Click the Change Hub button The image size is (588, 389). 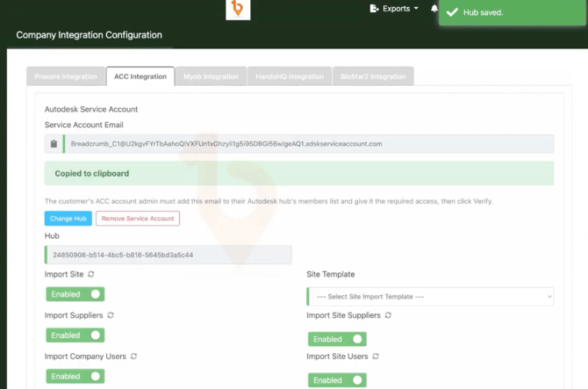coord(68,219)
